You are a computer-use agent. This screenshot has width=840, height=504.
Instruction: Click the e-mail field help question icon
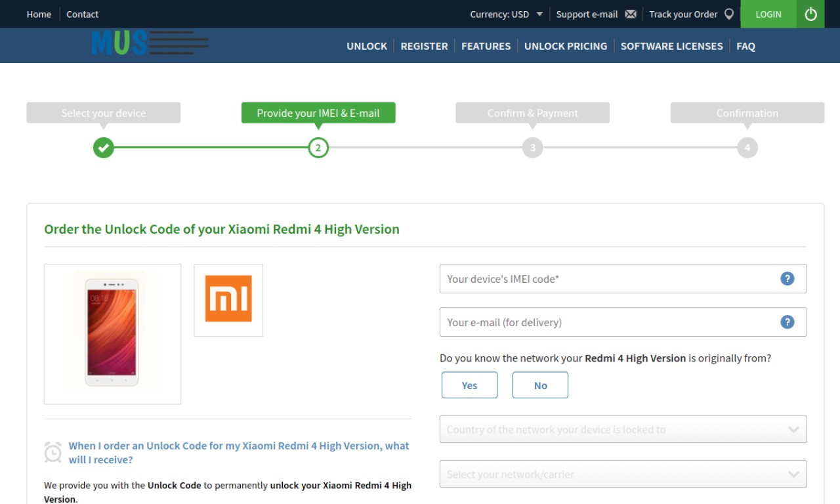pos(787,322)
